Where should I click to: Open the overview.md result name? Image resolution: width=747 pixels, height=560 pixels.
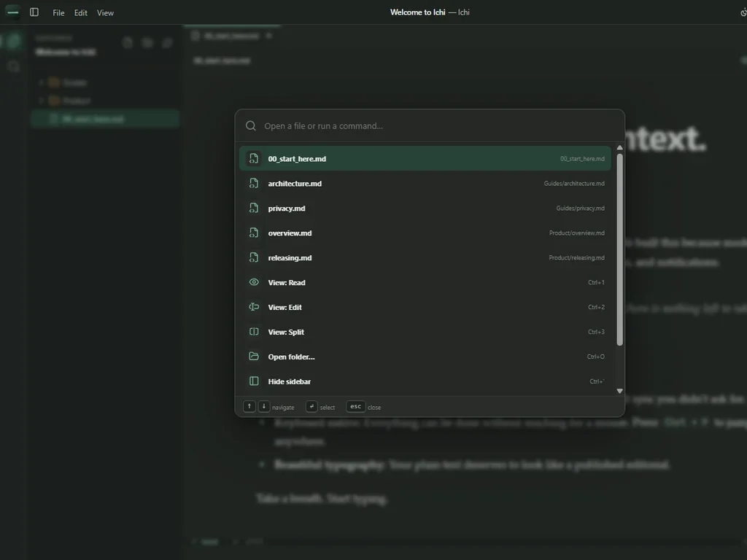[290, 233]
